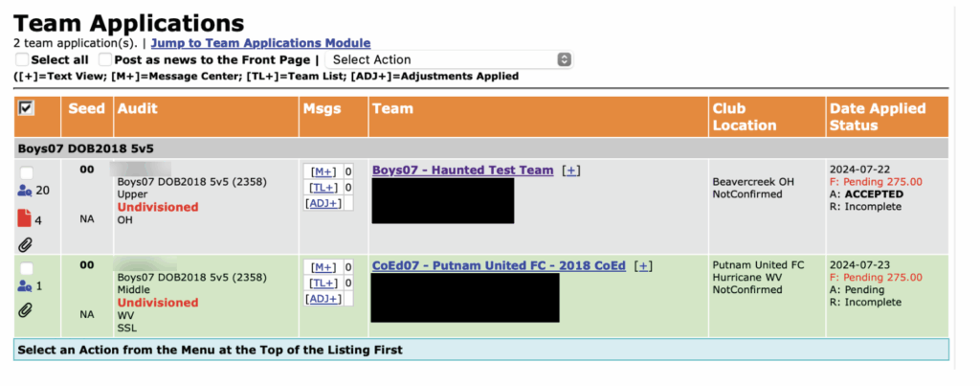Screen dimensions: 980x386
Task: Click the red document icon showing 4
Action: tap(25, 219)
